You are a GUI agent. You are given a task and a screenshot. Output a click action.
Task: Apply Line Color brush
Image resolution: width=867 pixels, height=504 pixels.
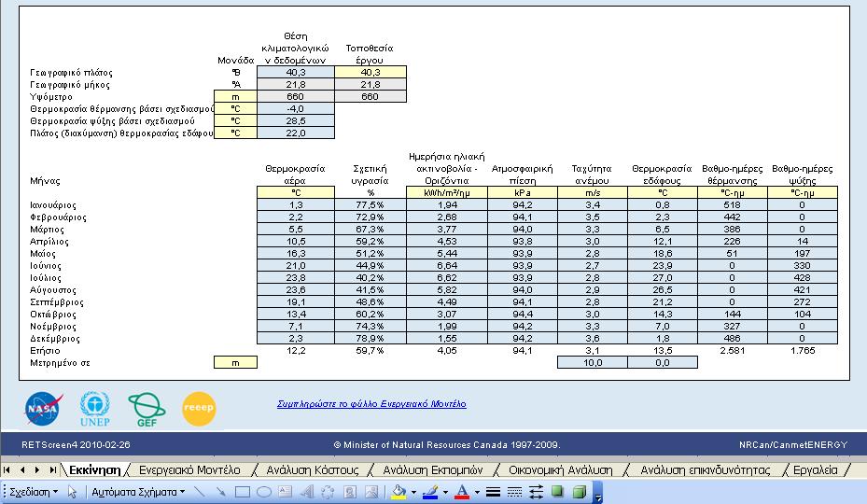[430, 492]
